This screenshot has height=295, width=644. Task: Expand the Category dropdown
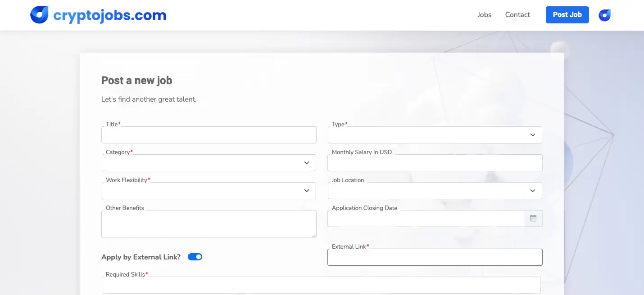click(209, 163)
